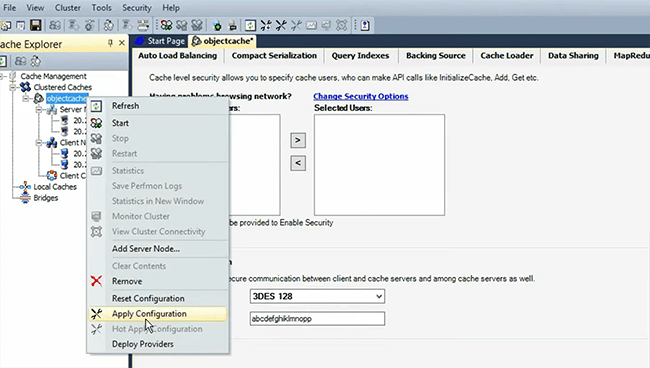
Task: Click the two-cubes icon in Cache Explorer toolbar
Action: pos(20,61)
